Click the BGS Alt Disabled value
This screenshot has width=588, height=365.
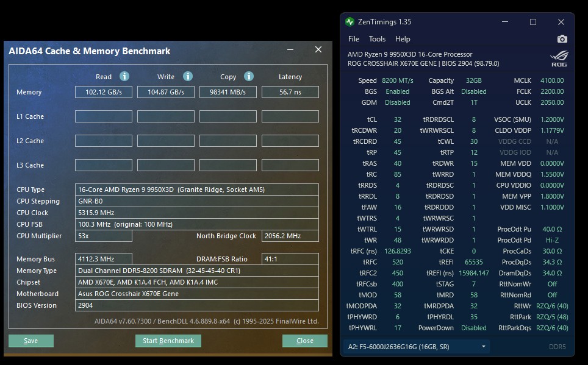coord(473,91)
